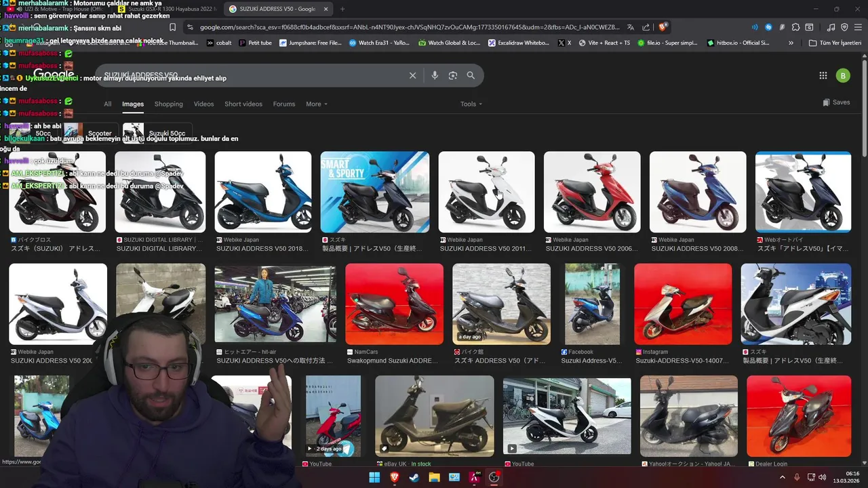The image size is (868, 488).
Task: Bookmark this page in address bar
Action: point(172,27)
